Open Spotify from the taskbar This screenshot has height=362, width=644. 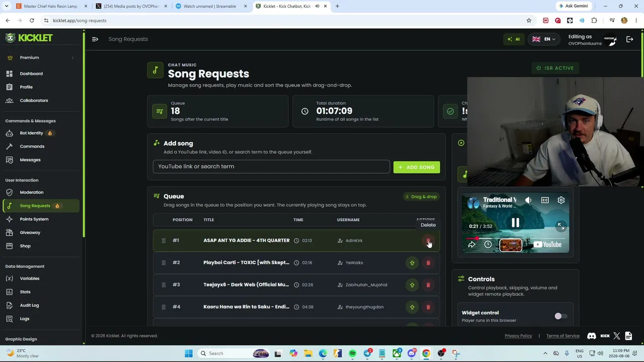[x=352, y=353]
